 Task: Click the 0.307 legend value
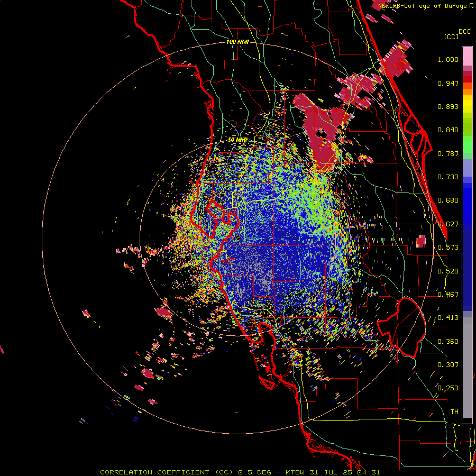[448, 364]
